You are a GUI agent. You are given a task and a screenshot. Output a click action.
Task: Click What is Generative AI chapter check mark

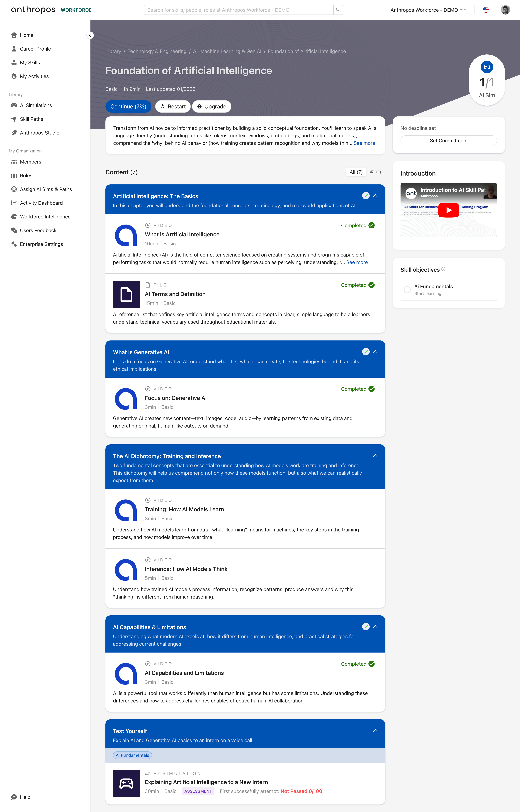(x=366, y=352)
